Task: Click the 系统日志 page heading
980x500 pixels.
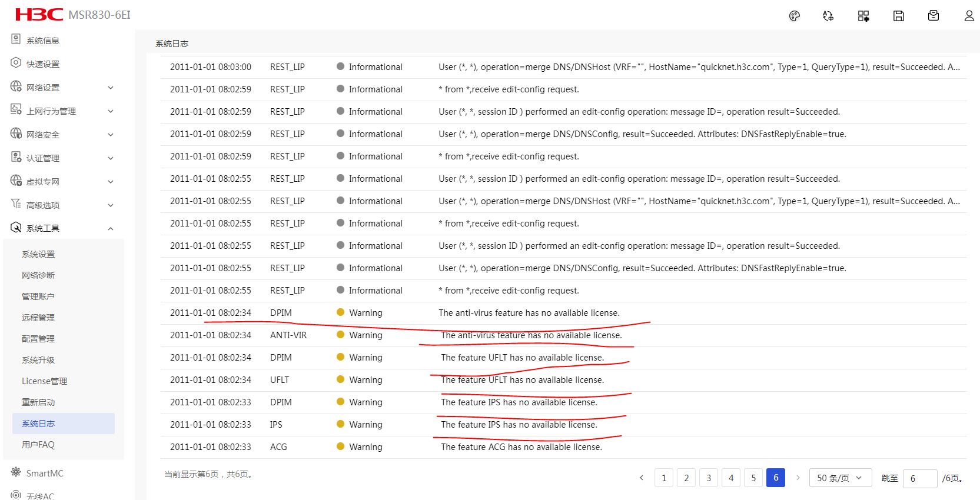Action: pyautogui.click(x=172, y=44)
